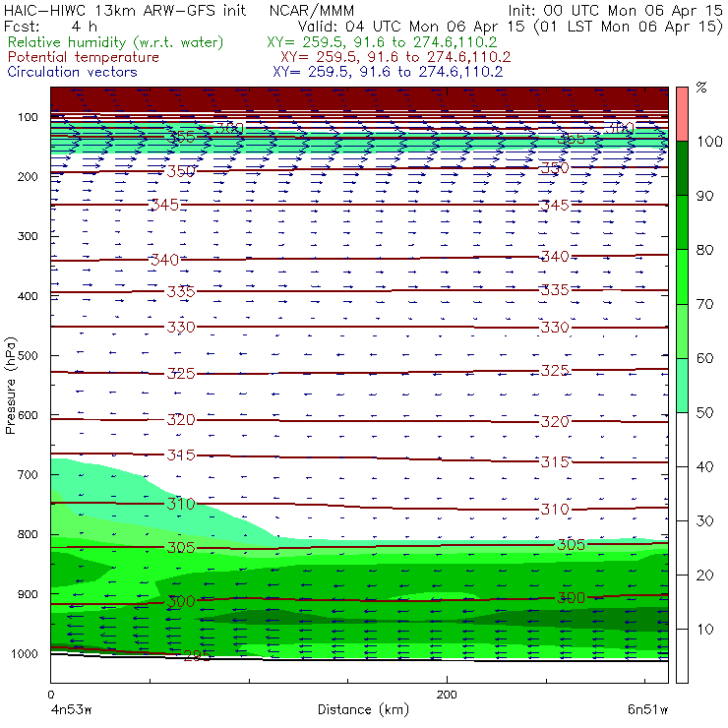Click the colorbar '60' percent label
Viewport: 728px width, 728px height.
tap(704, 358)
